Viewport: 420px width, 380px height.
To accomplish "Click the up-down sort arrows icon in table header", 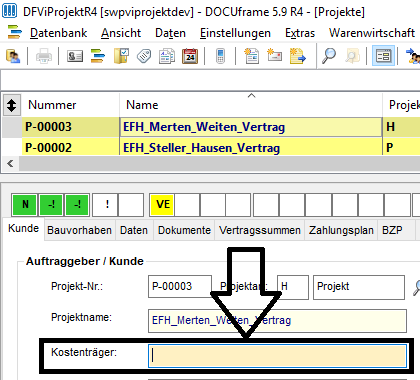I will click(12, 105).
